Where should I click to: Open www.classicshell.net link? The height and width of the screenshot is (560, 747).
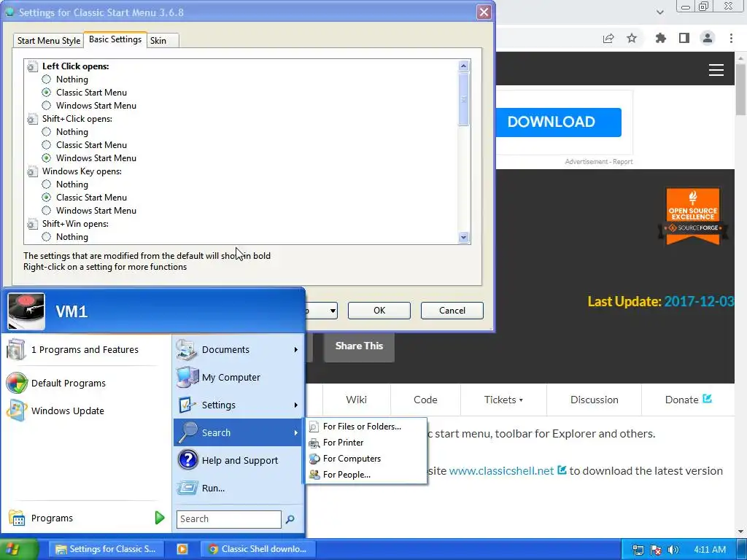pyautogui.click(x=501, y=471)
